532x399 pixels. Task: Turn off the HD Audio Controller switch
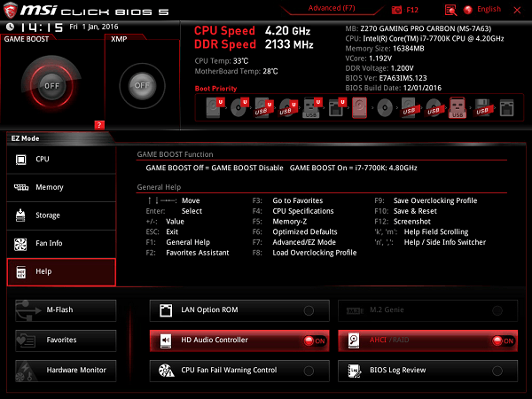click(x=315, y=340)
